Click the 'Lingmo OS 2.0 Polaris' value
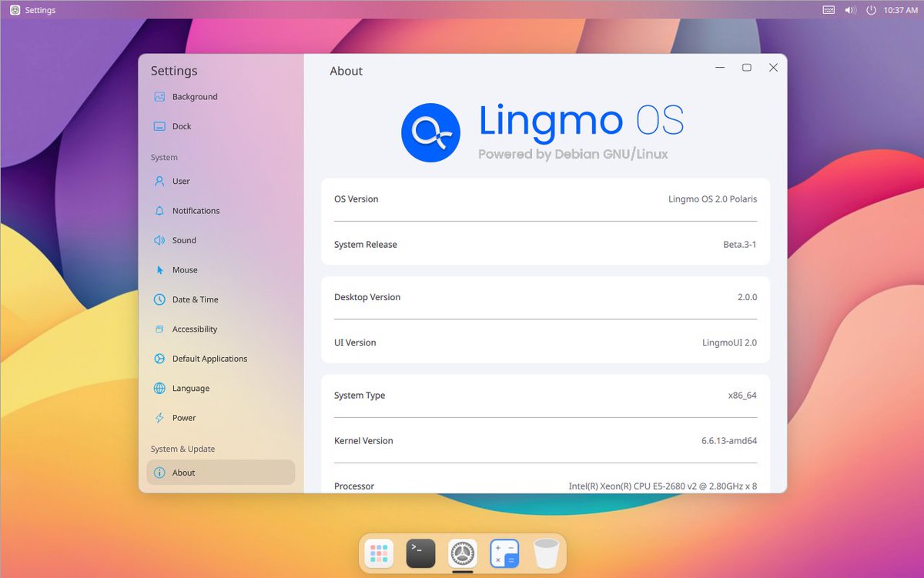Screen dimensions: 924x578 pos(712,199)
